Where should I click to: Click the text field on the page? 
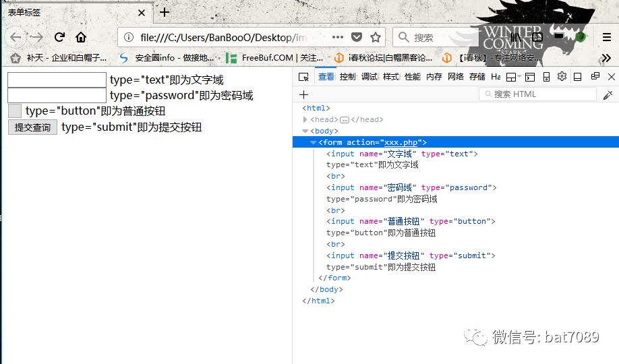click(x=57, y=80)
